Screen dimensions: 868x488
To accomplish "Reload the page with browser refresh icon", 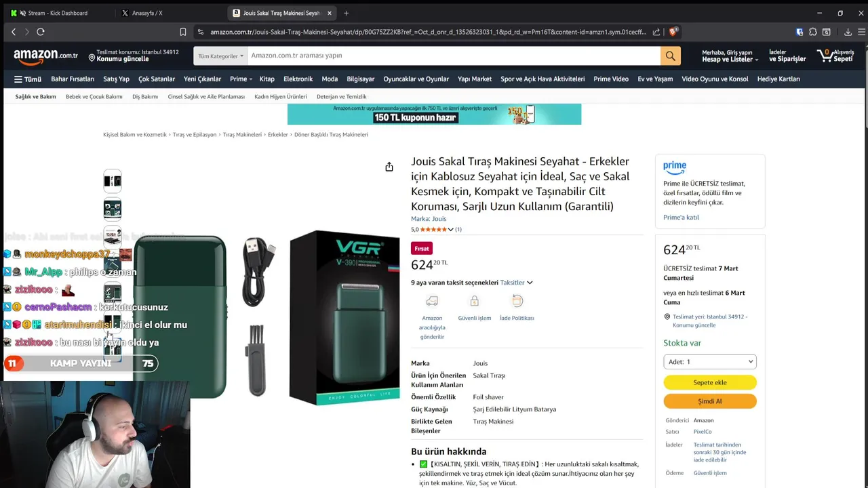I will pyautogui.click(x=41, y=32).
